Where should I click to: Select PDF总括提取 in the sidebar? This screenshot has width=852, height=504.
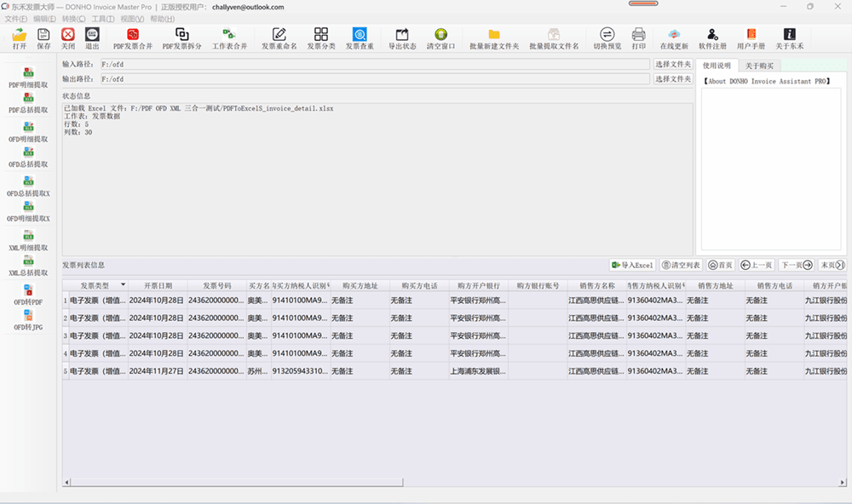28,103
